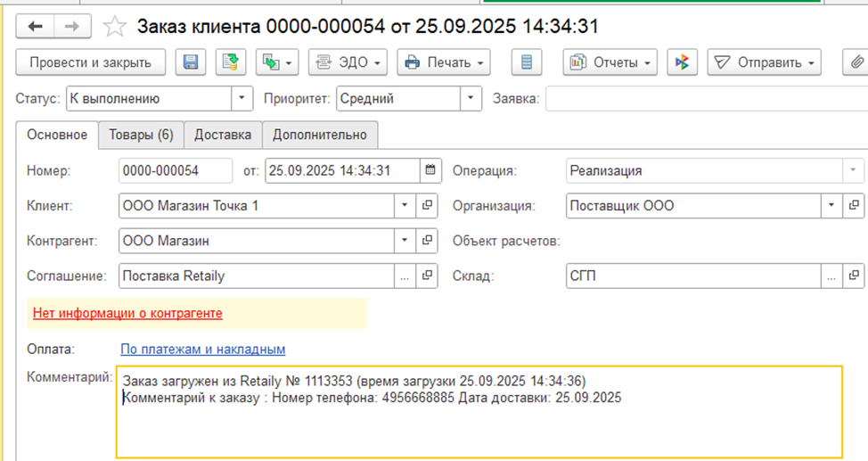Screen dimensions: 868x461
Task: Click the Клиент field ООО Магазин Точка 1
Action: click(257, 206)
